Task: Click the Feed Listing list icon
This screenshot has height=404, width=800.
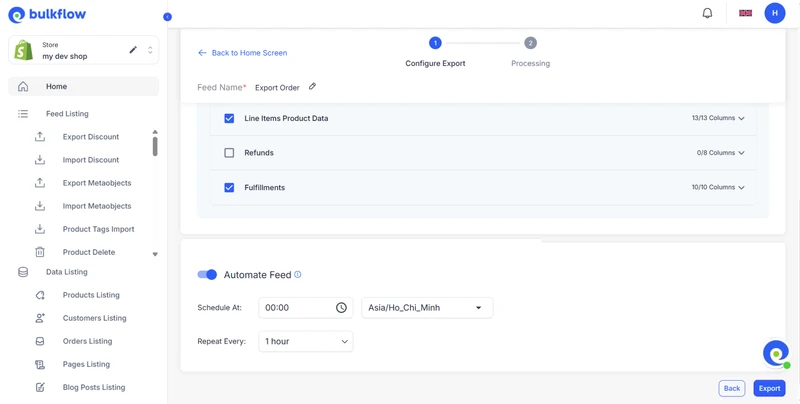Action: (x=23, y=114)
